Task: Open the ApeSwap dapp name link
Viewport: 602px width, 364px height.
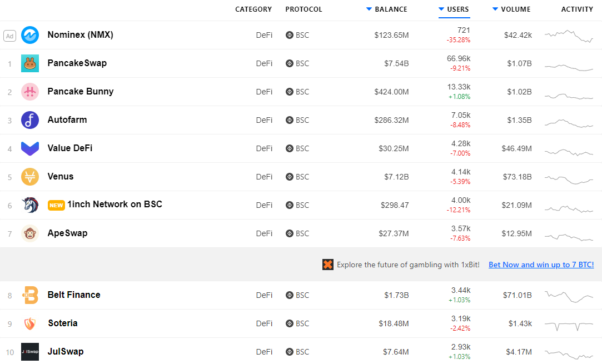Action: click(68, 233)
